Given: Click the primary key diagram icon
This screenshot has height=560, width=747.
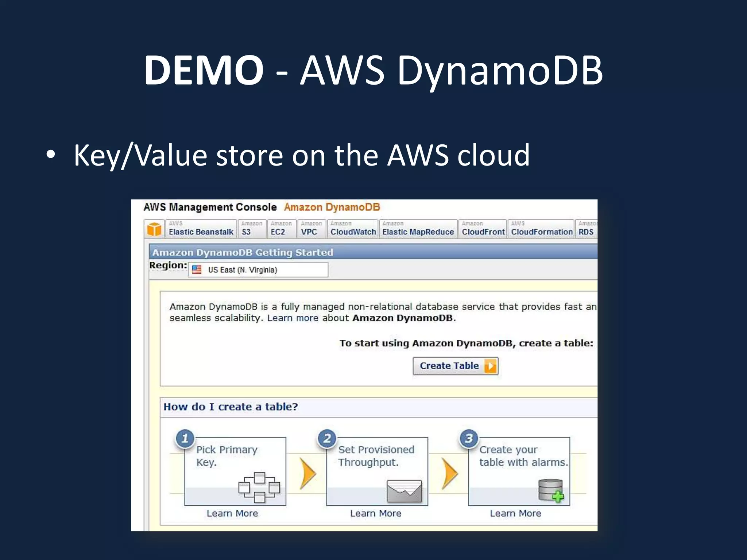Looking at the screenshot, I should [x=259, y=487].
